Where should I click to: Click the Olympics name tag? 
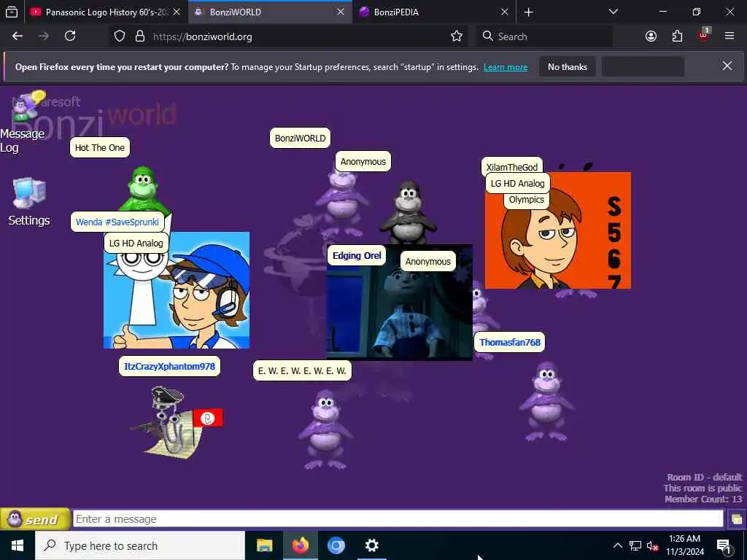[527, 200]
